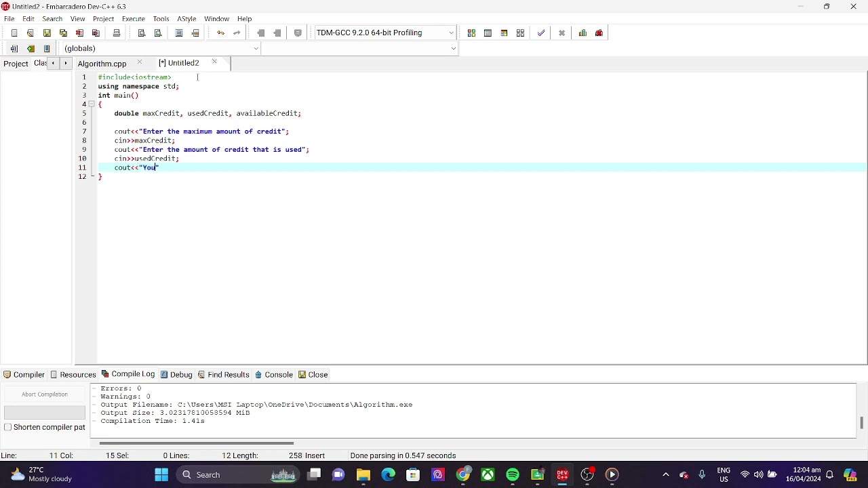The height and width of the screenshot is (488, 868).
Task: Open Profile analysis bar-chart icon
Action: coord(583,33)
